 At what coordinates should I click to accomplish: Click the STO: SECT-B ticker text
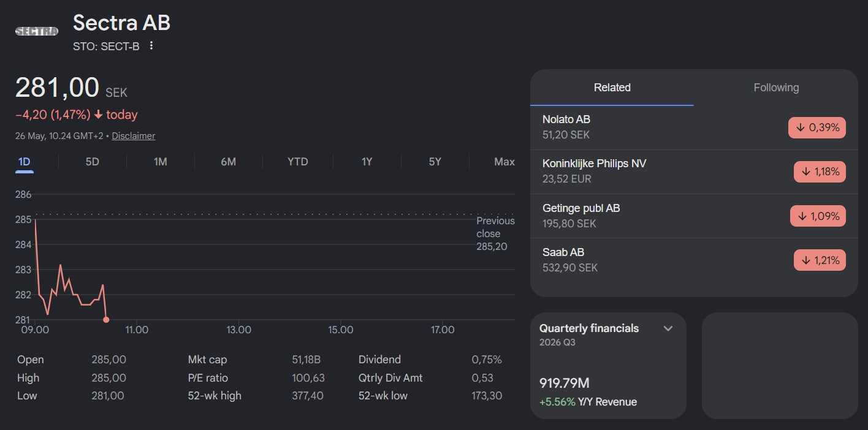(106, 46)
